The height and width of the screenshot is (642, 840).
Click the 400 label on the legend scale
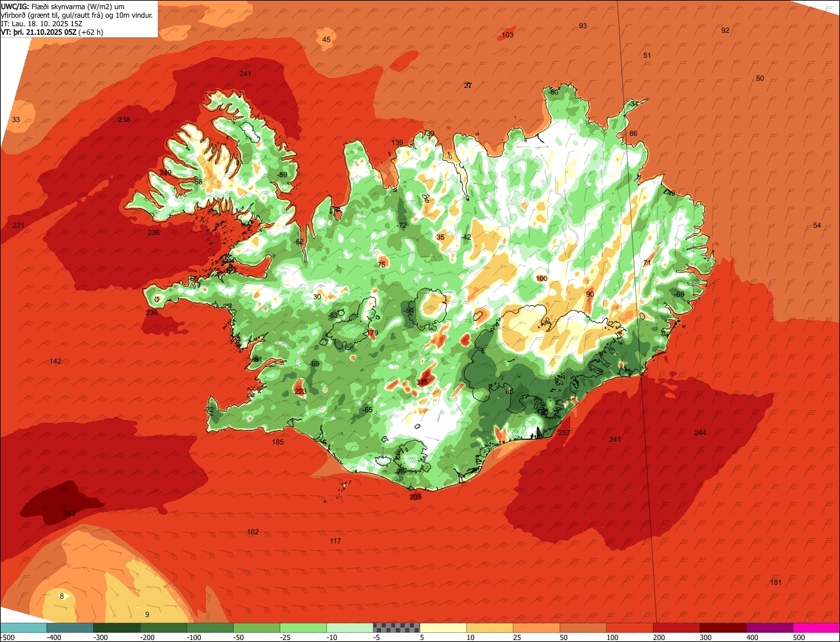click(x=752, y=637)
